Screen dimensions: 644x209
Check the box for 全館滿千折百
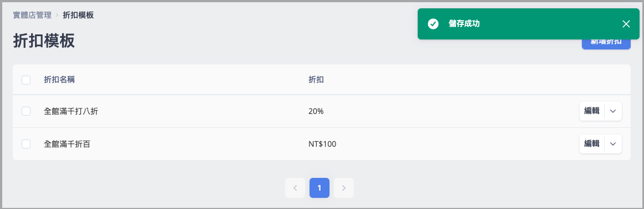[26, 144]
